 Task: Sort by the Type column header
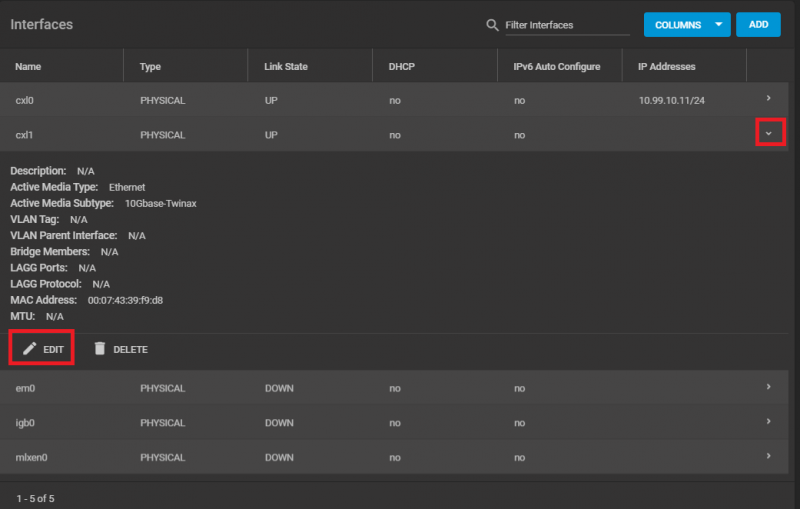pyautogui.click(x=150, y=67)
